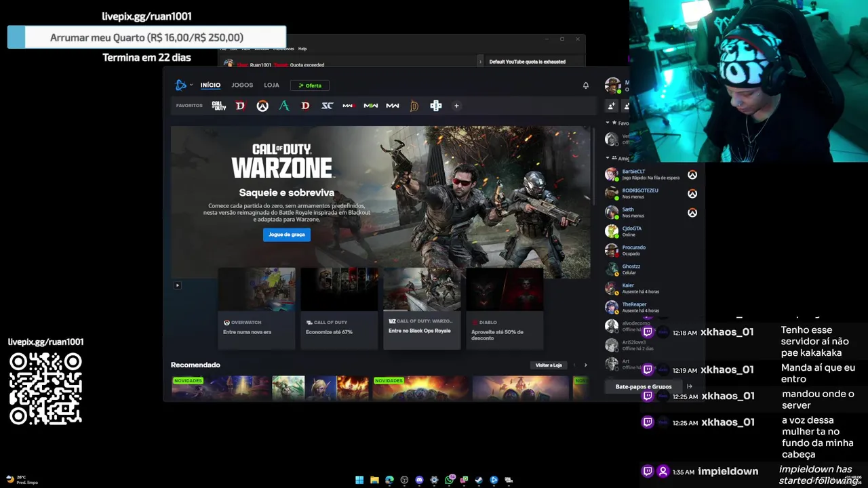The image size is (868, 488).
Task: Toggle hero banner video play button
Action: pyautogui.click(x=178, y=285)
